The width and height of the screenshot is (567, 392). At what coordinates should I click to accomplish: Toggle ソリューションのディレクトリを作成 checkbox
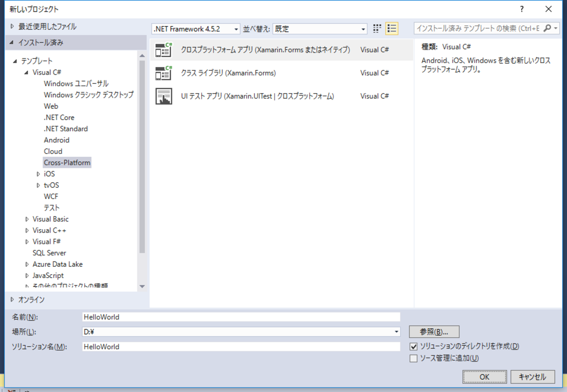click(414, 347)
